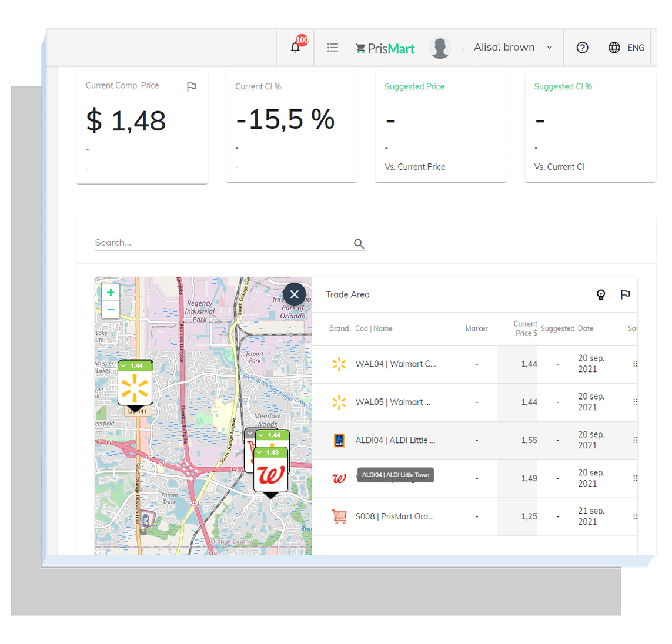Click the 21 sep. 2021 date cell

click(x=591, y=516)
